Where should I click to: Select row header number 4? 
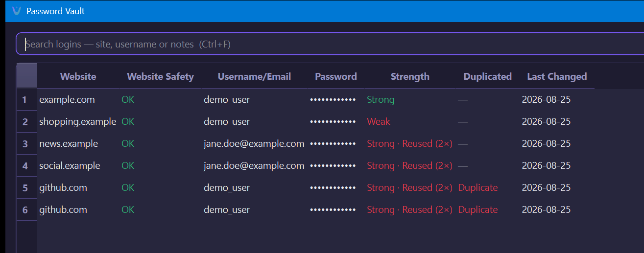click(x=27, y=166)
